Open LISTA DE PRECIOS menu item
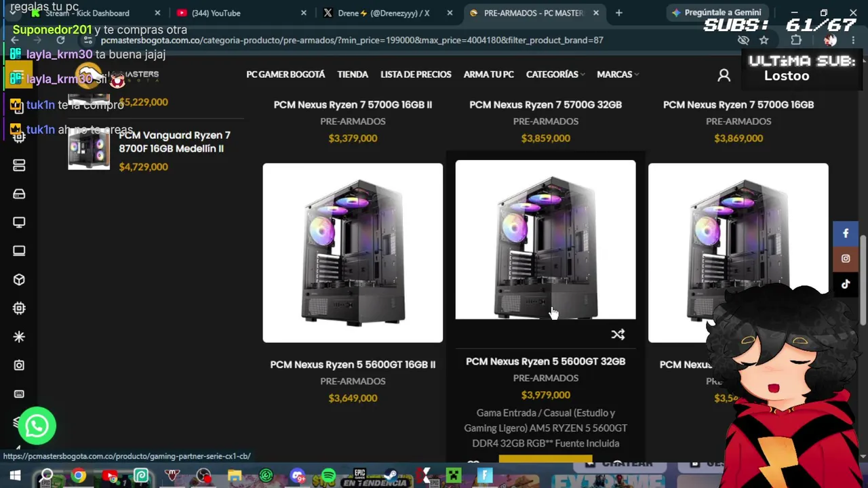Viewport: 868px width, 488px height. (x=416, y=75)
